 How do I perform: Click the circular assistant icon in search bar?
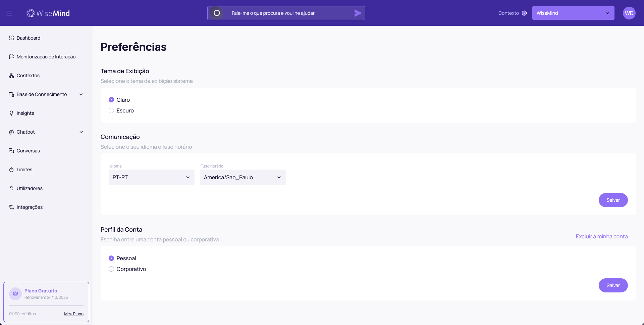click(217, 13)
